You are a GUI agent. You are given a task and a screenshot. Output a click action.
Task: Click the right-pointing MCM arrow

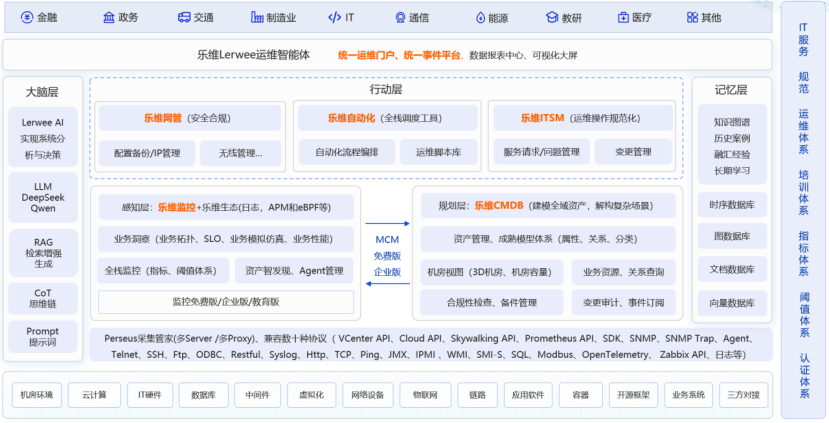tap(388, 224)
